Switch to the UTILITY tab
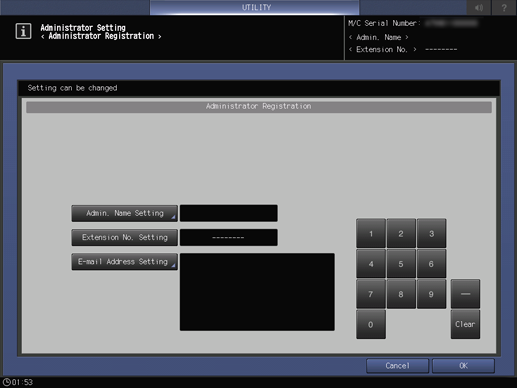 pyautogui.click(x=255, y=7)
